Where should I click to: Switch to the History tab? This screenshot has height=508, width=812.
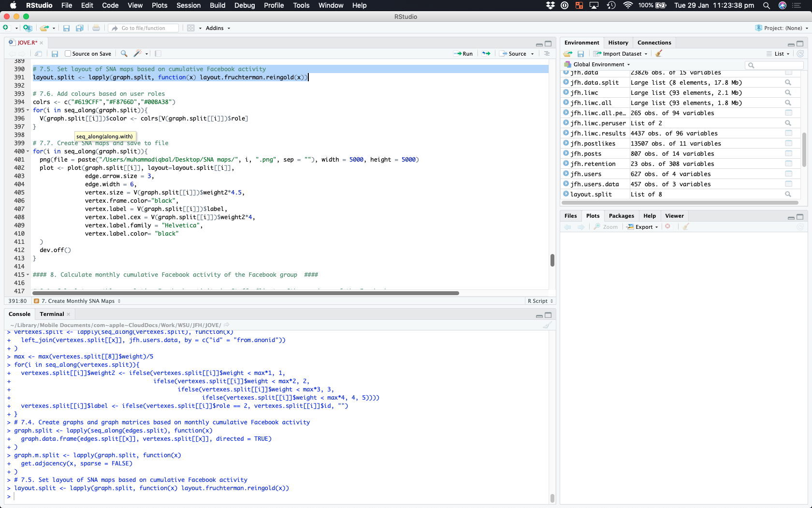[618, 43]
